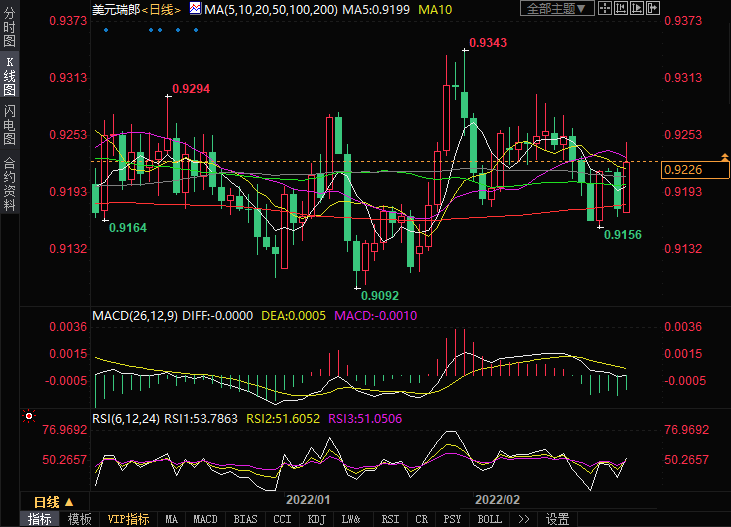Open 设置 settings button

(x=557, y=519)
